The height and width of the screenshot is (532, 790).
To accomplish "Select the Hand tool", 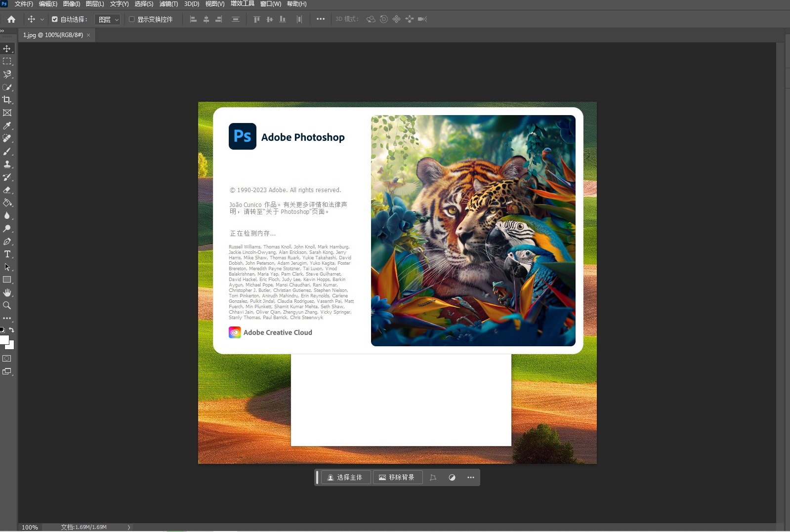I will click(x=7, y=292).
